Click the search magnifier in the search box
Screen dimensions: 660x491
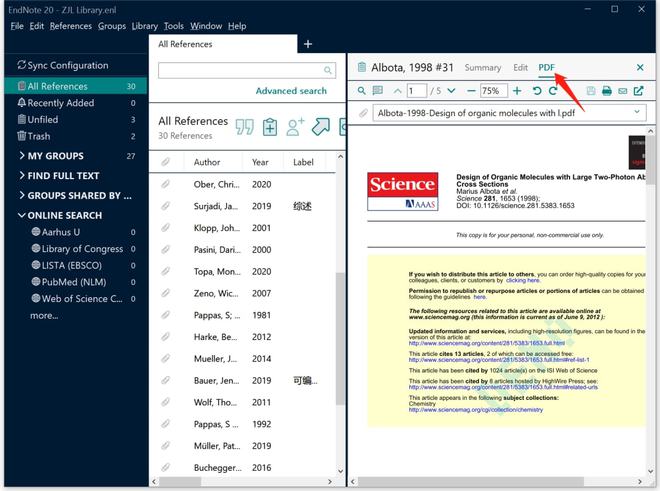click(328, 70)
